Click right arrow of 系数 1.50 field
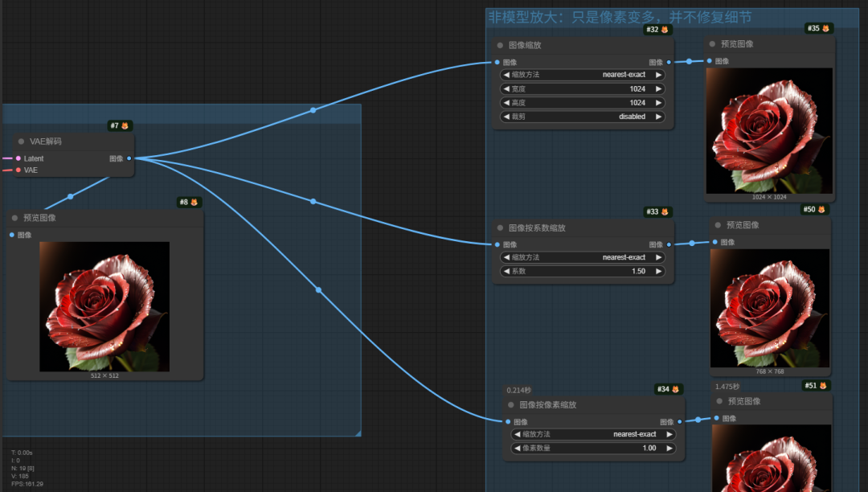Viewport: 868px width, 492px height. [x=658, y=271]
